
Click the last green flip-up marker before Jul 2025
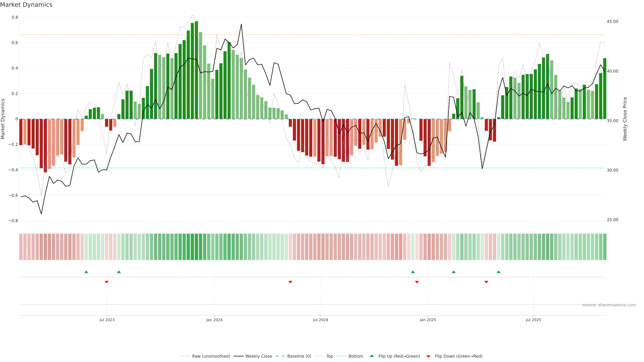tap(498, 272)
